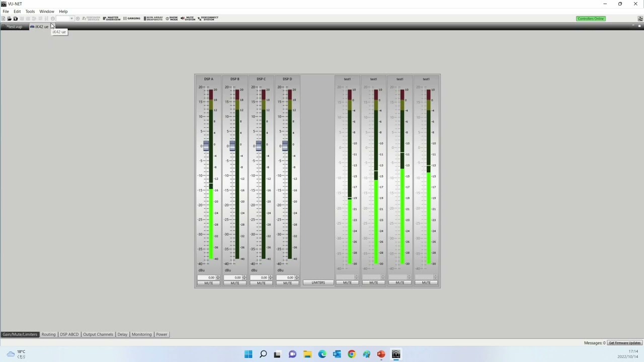
Task: Click the VU-NET taskbar icon
Action: pyautogui.click(x=396, y=354)
